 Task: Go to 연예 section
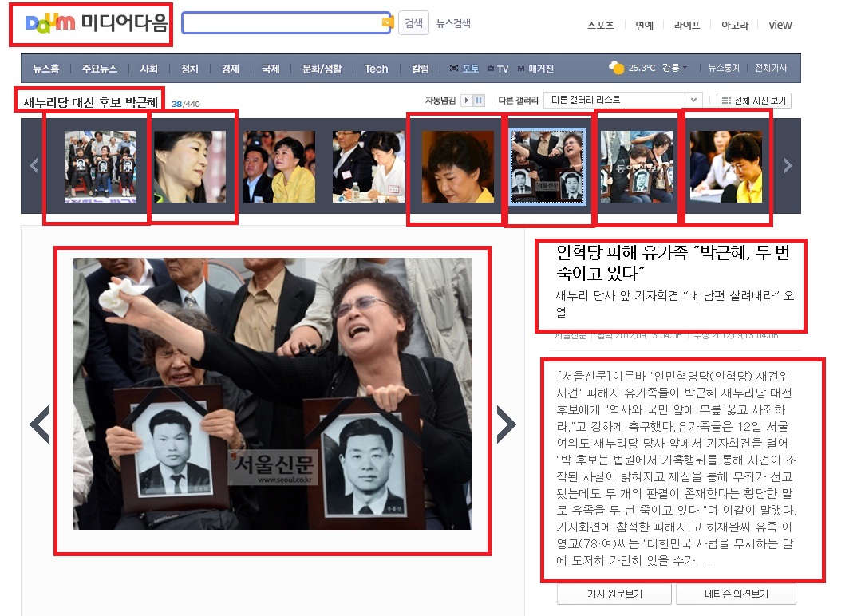(644, 25)
